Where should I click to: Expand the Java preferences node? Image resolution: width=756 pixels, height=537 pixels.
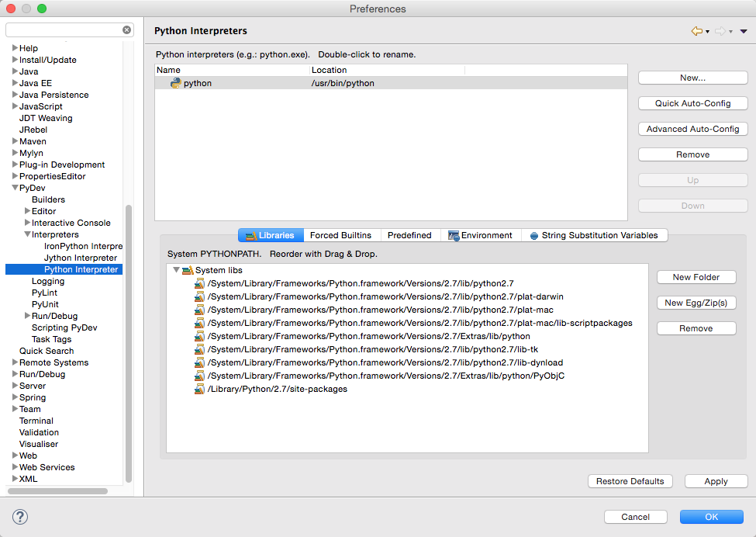[15, 71]
